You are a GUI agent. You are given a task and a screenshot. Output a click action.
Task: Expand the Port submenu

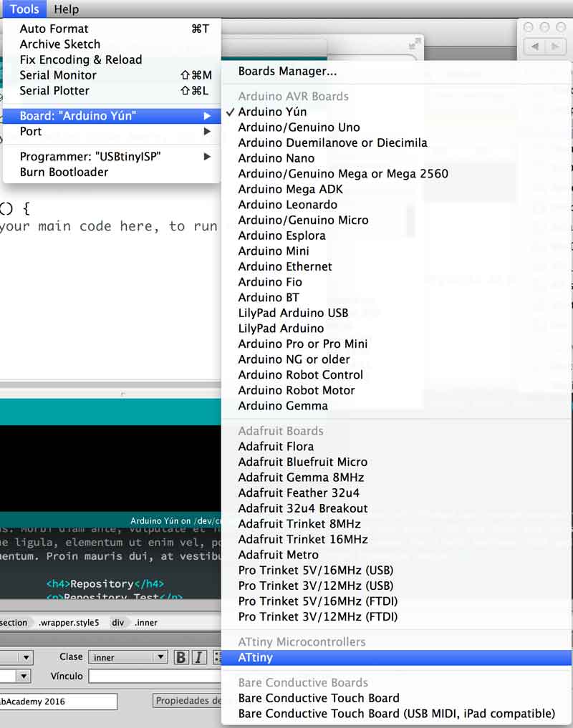coord(112,132)
